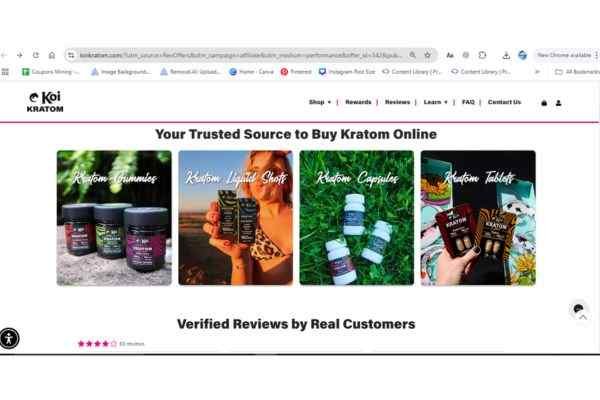Image resolution: width=600 pixels, height=400 pixels.
Task: Open the accessibility widget icon
Action: (x=9, y=338)
